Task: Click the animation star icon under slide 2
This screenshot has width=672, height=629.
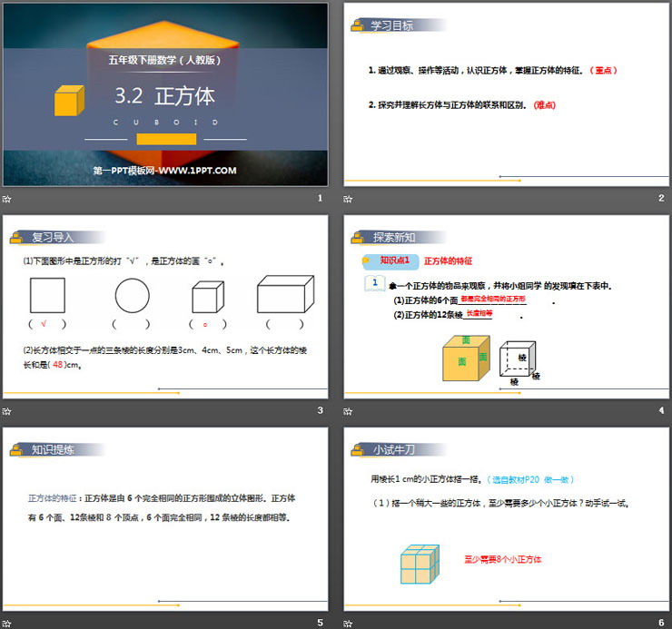Action: click(349, 199)
